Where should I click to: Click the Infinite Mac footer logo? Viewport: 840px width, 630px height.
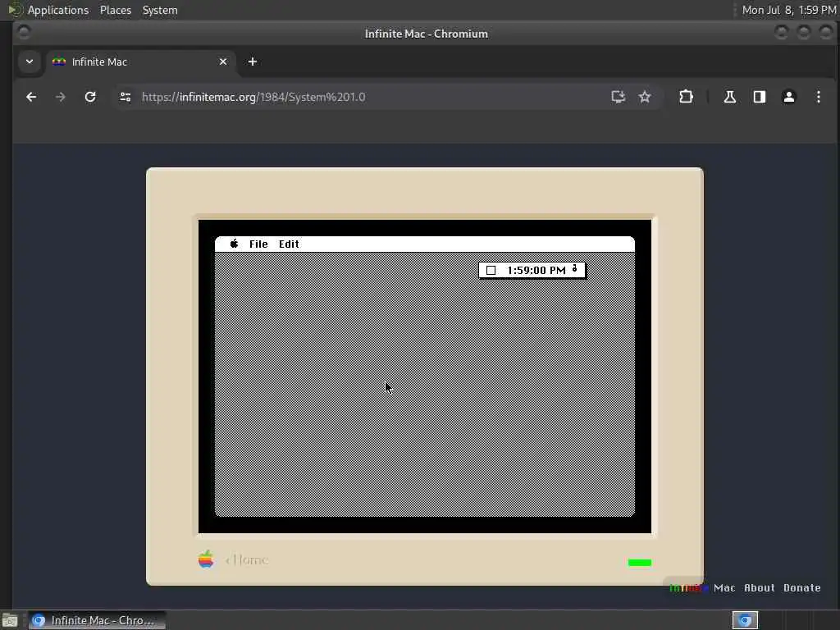[x=702, y=587]
